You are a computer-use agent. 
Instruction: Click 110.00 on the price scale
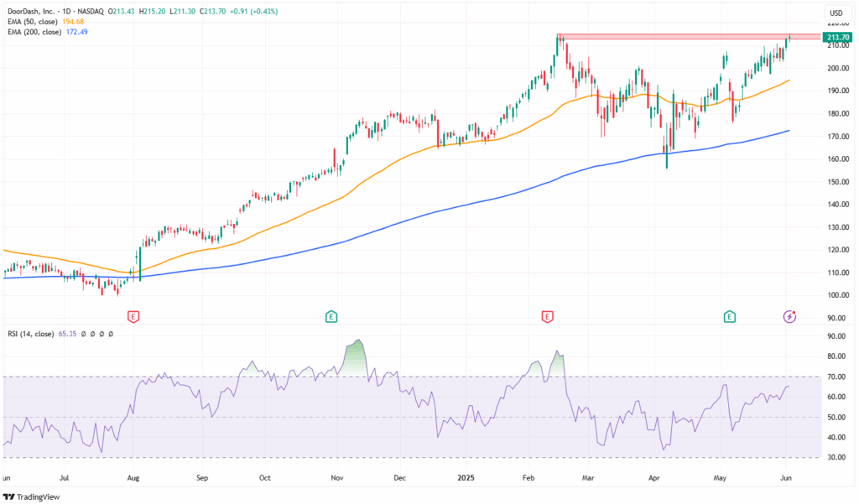(838, 273)
